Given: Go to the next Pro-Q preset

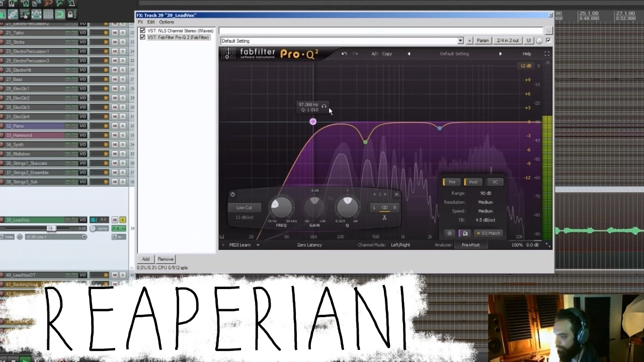Looking at the screenshot, I should [500, 54].
